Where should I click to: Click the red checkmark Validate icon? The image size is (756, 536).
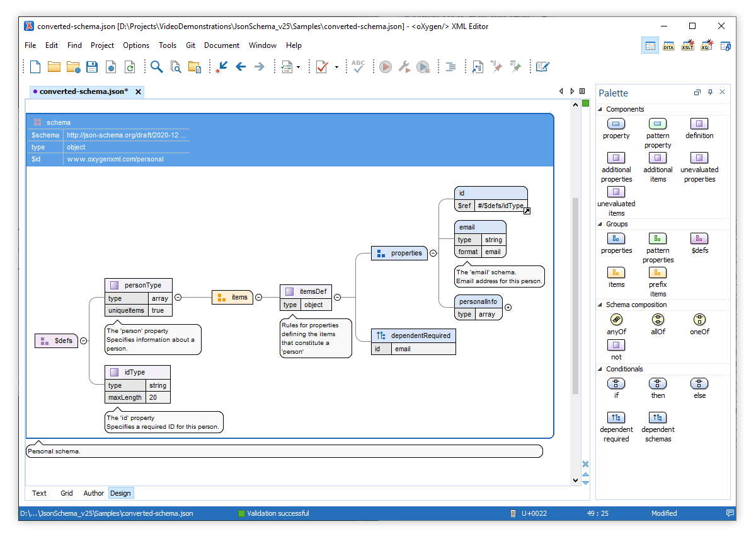322,67
